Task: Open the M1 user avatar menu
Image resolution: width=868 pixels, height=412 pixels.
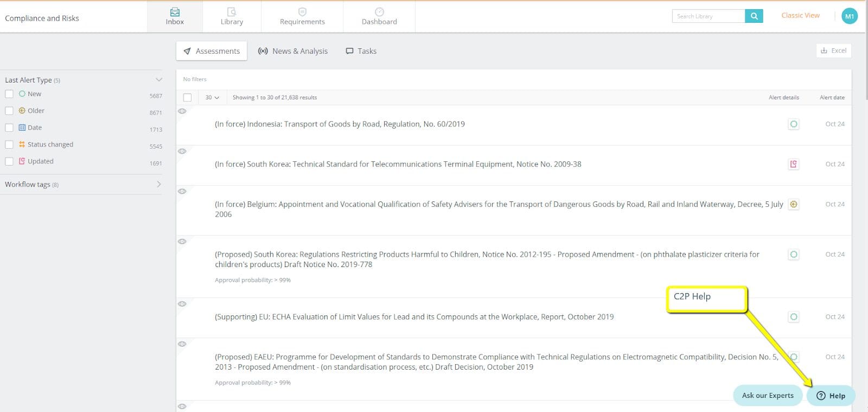Action: [x=849, y=16]
